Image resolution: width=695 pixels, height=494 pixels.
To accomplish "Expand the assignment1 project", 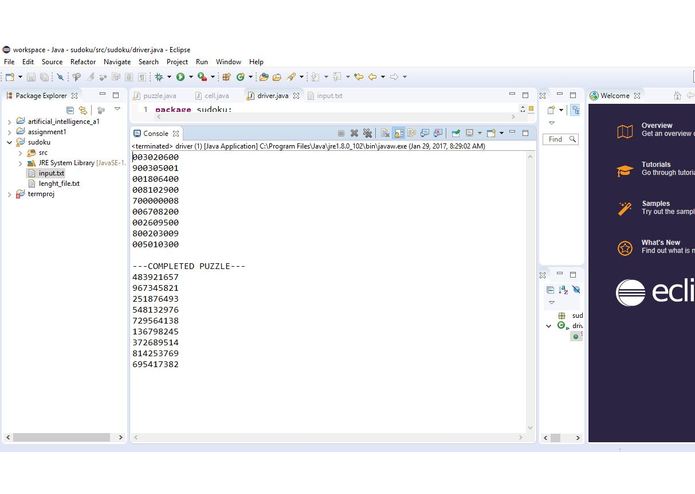I will (x=9, y=132).
